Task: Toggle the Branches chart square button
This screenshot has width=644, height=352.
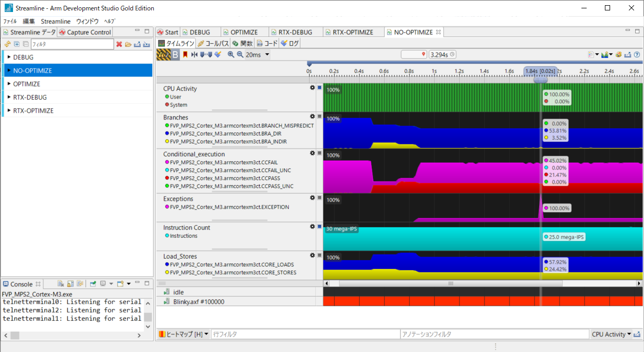Action: coord(319,116)
